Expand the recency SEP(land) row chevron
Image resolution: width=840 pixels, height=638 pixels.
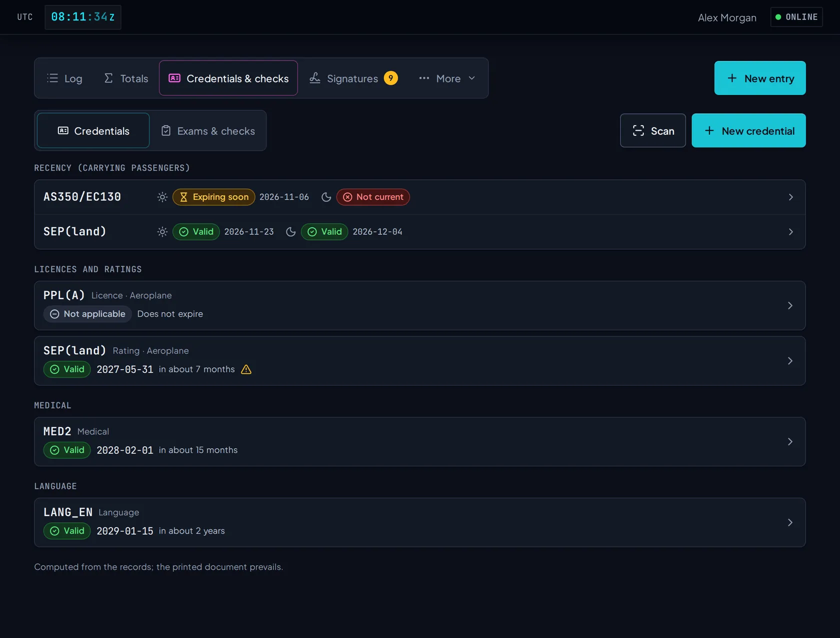tap(790, 232)
